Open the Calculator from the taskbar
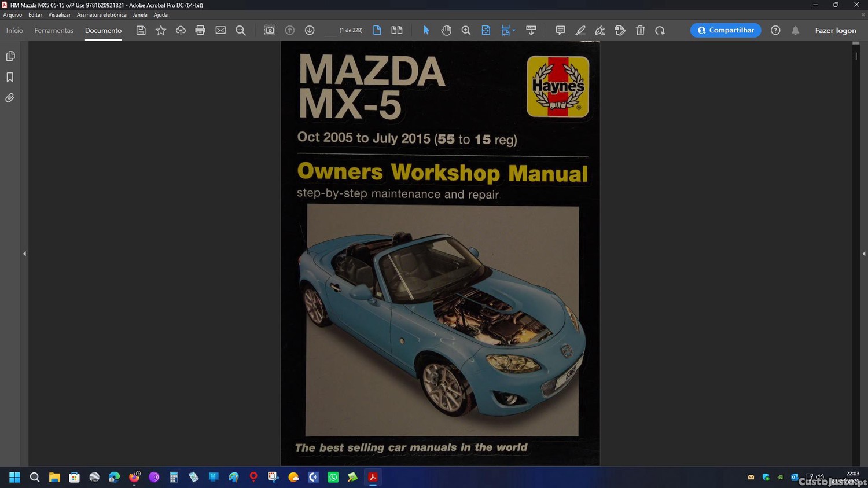868x488 pixels. pos(174,477)
